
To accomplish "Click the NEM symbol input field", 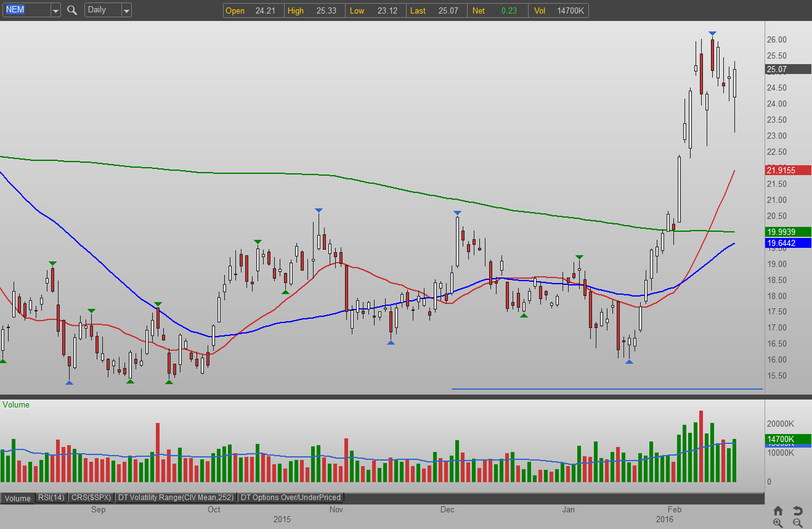I will click(x=26, y=10).
